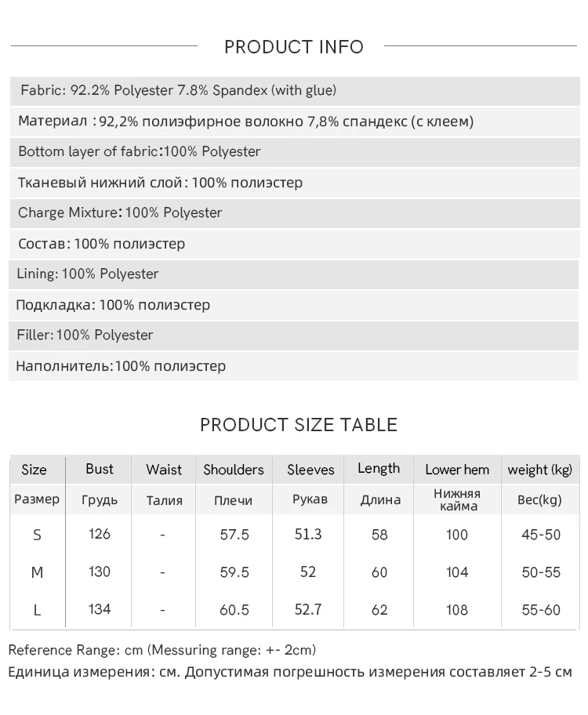Click the Charge Mixture 100% Polyester row

120,212
